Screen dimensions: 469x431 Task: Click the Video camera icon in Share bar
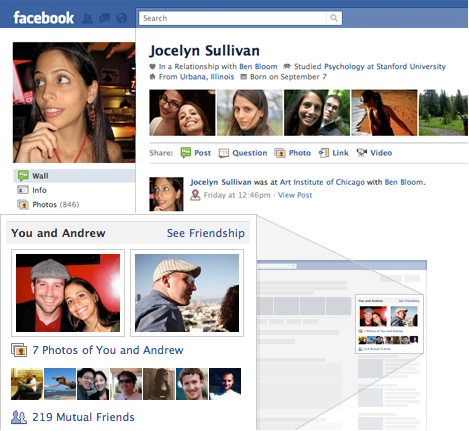pos(362,153)
